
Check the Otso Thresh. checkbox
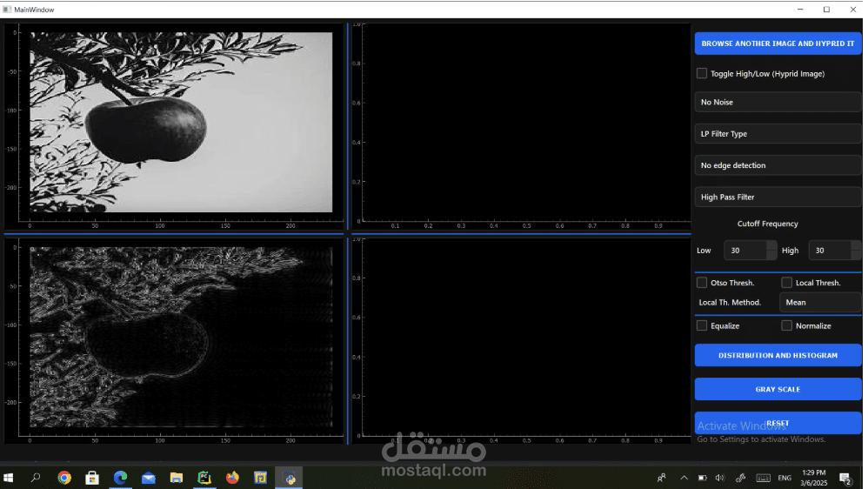tap(702, 283)
